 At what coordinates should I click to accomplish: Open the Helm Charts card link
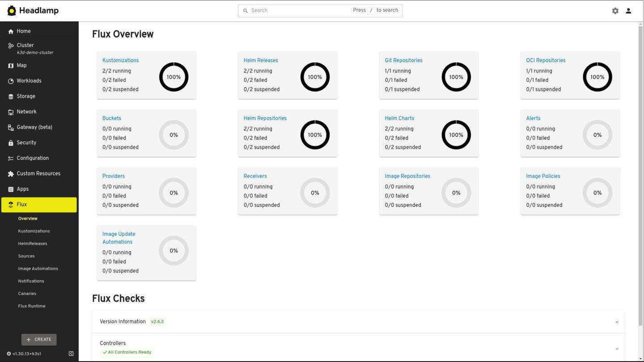[399, 118]
